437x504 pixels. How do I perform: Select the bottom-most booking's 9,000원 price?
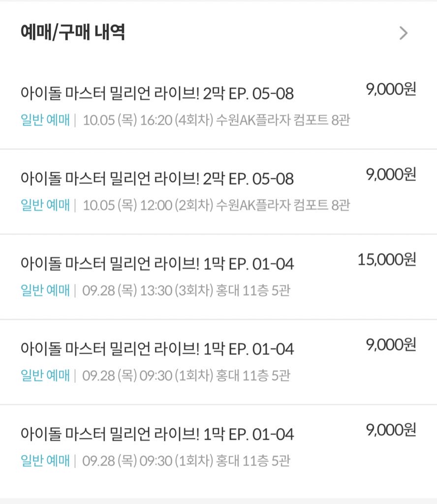point(391,430)
